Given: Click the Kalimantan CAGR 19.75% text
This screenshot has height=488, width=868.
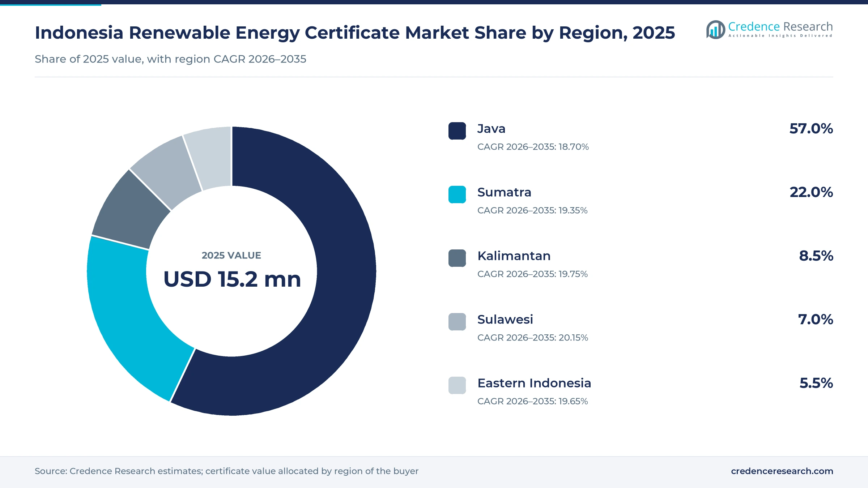Looking at the screenshot, I should 532,274.
